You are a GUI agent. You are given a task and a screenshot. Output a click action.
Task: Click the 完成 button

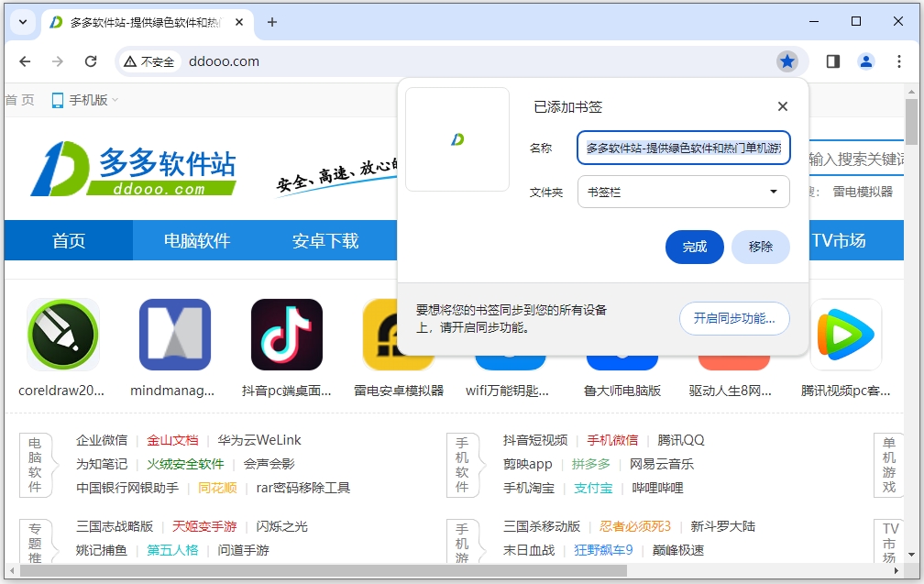tap(695, 247)
